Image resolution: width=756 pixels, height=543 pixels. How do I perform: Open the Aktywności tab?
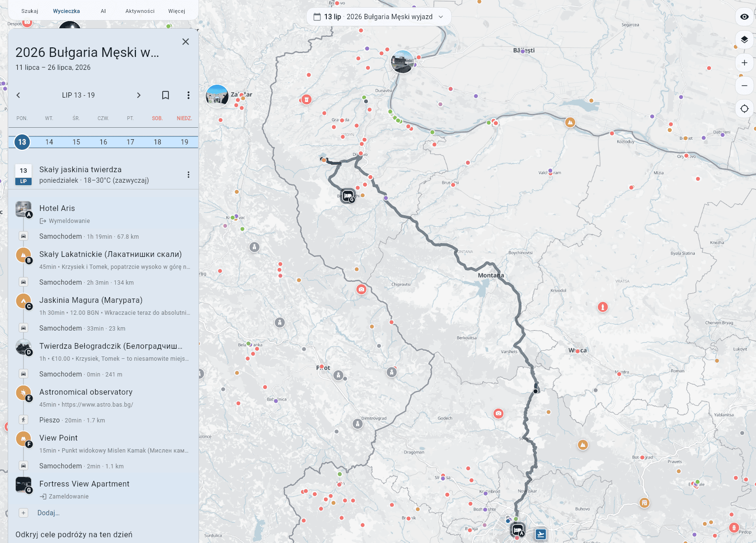pyautogui.click(x=140, y=11)
